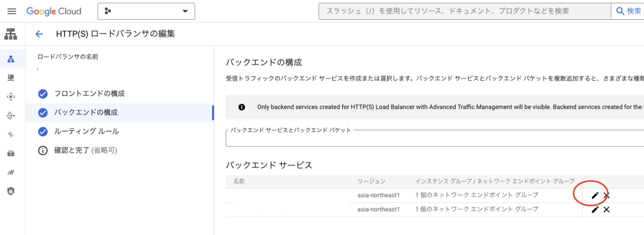Open the hamburger navigation menu
The height and width of the screenshot is (235, 644).
[x=12, y=11]
